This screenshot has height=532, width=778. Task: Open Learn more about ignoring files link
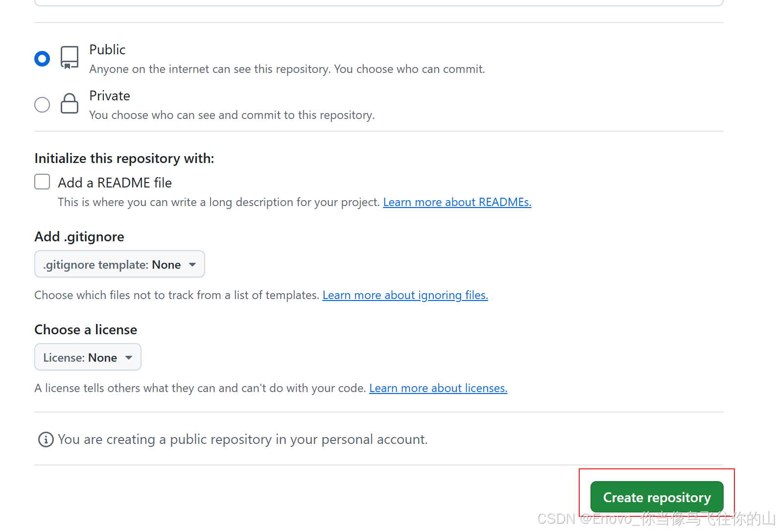click(x=405, y=295)
